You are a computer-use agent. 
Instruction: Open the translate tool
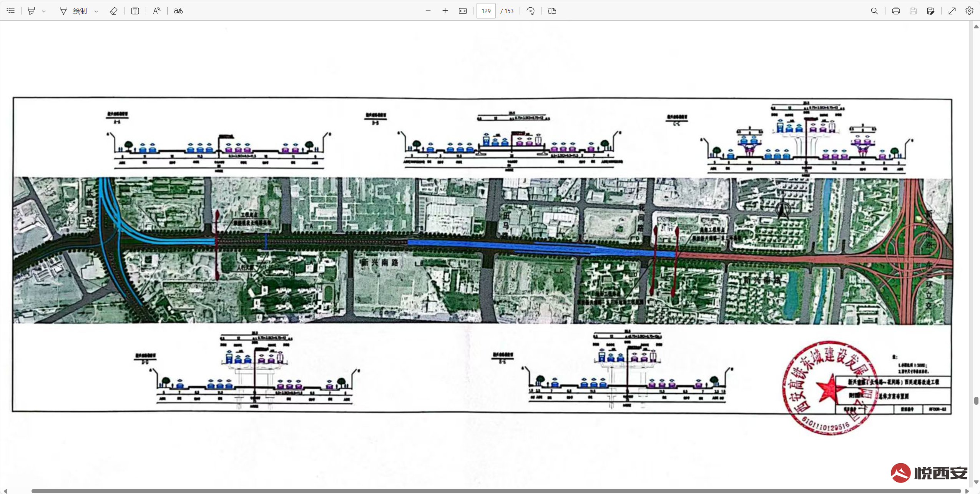pyautogui.click(x=178, y=11)
